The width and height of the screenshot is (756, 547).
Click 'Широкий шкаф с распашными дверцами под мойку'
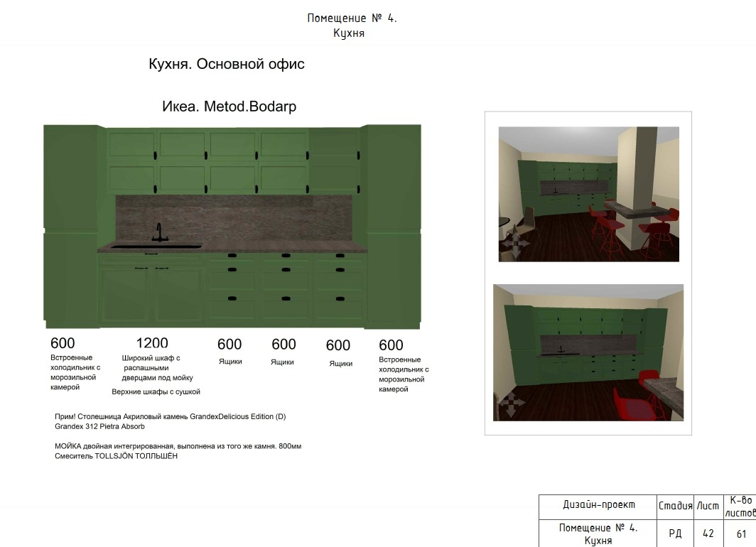[157, 368]
